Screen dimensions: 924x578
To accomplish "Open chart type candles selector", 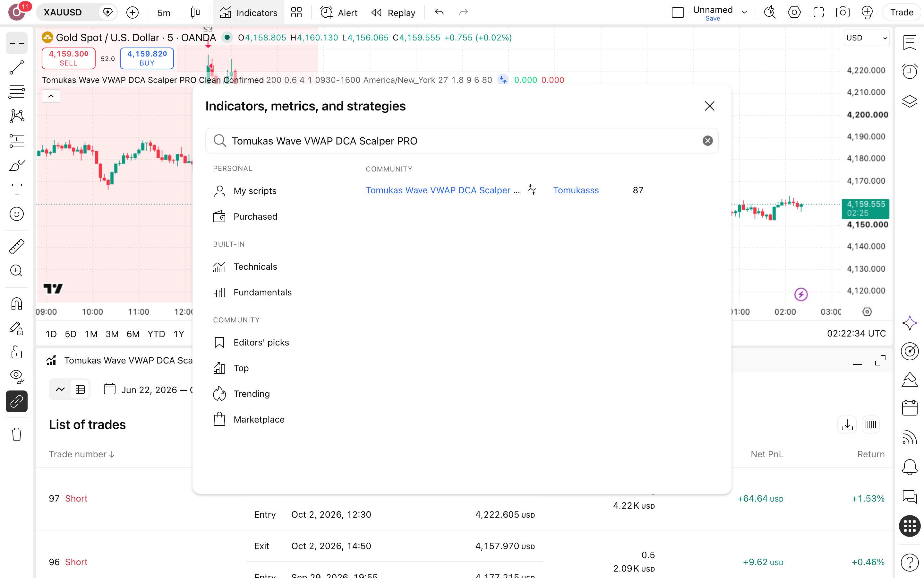I will click(195, 13).
